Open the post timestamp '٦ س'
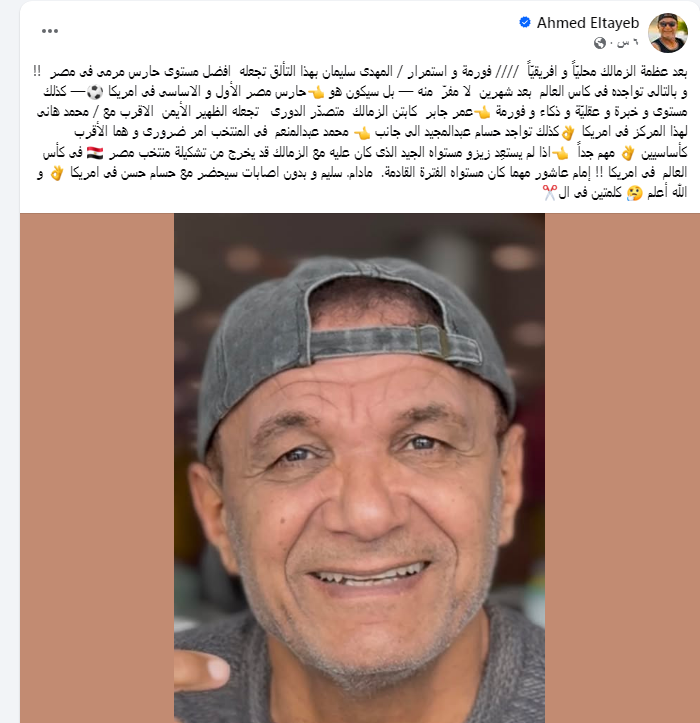Screen dimensions: 700x723 pos(628,43)
